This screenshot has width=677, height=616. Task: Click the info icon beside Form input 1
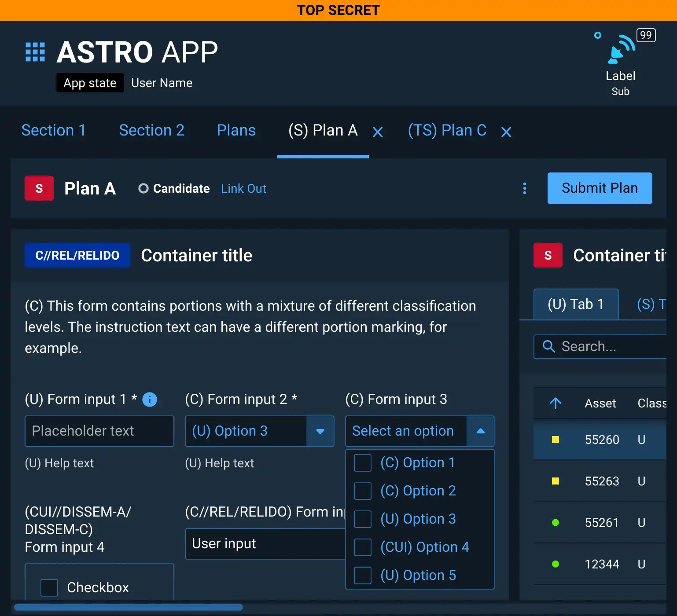(149, 400)
